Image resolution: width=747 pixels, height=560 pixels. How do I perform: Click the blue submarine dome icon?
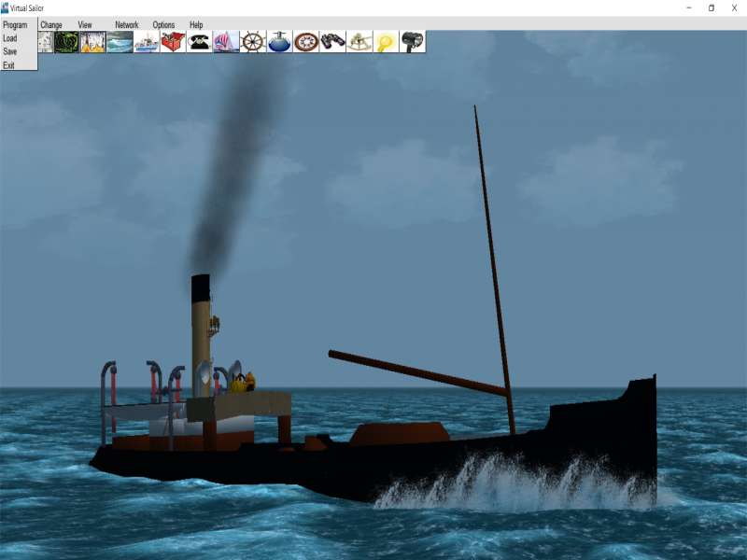279,42
